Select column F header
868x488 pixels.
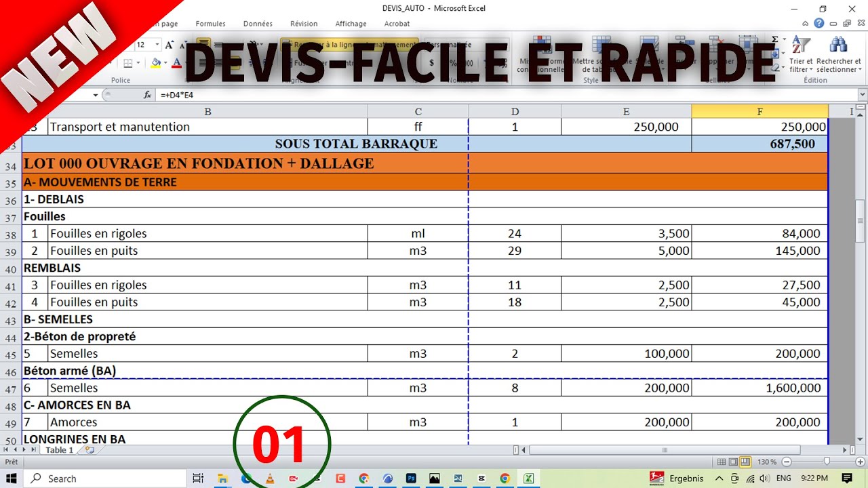tap(759, 111)
